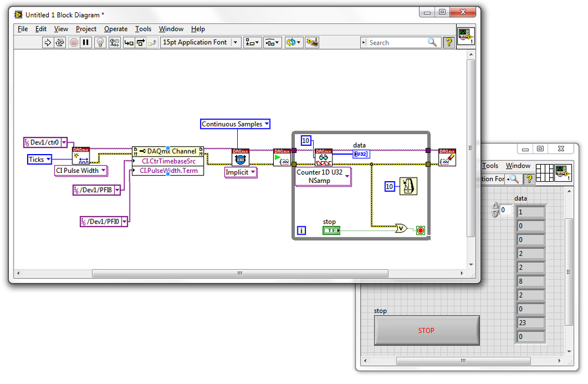Select the CI.PulseWidth.Term property

pos(168,171)
